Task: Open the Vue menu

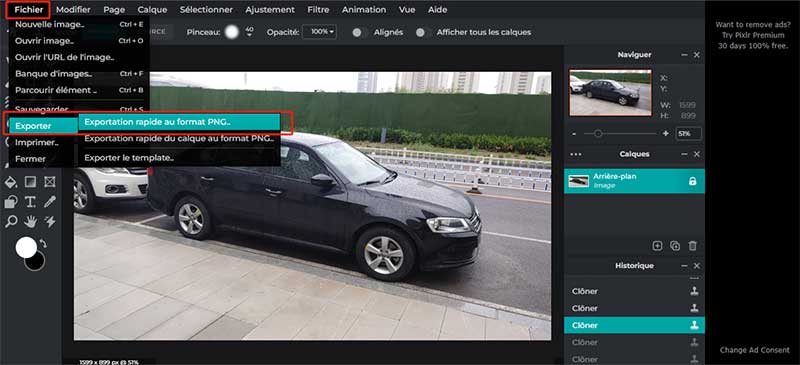Action: [407, 10]
